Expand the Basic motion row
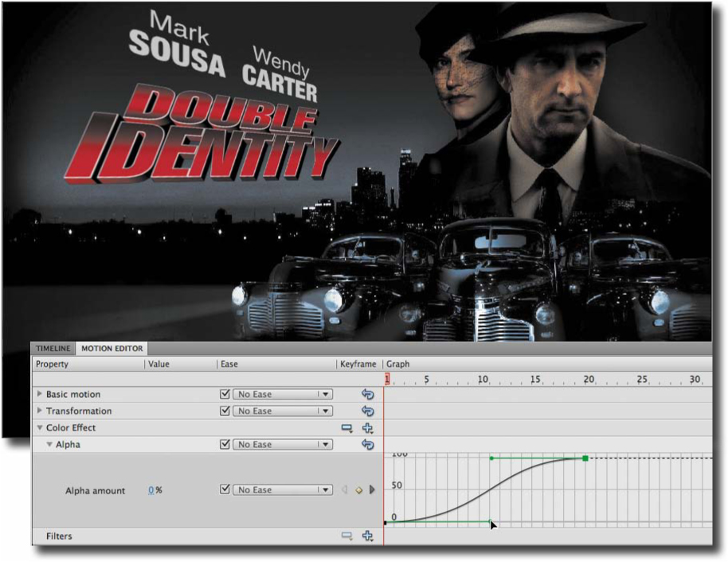Screen dimensions: 728x562 tap(40, 394)
